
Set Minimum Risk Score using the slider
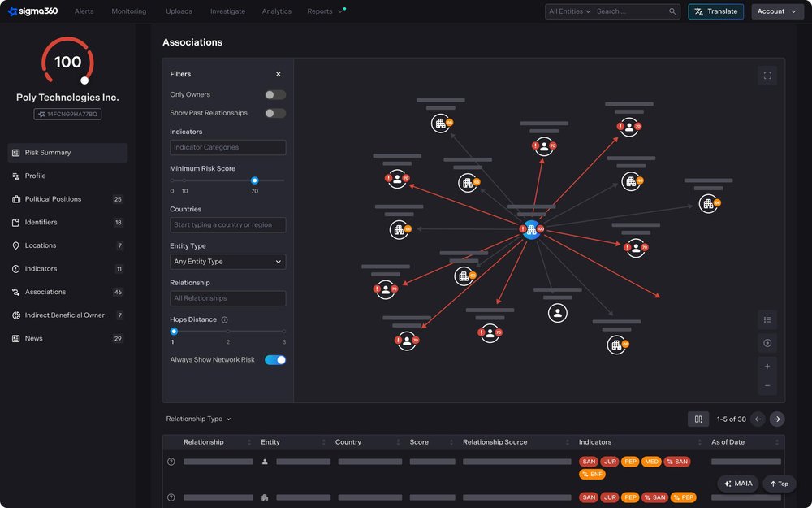[x=253, y=180]
